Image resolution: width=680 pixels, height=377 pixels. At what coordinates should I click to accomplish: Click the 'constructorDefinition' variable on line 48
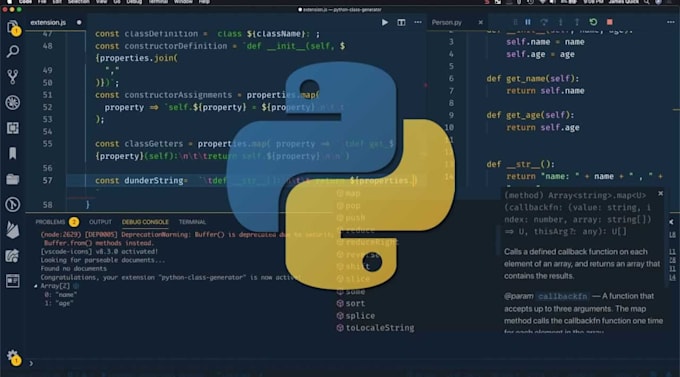point(176,46)
